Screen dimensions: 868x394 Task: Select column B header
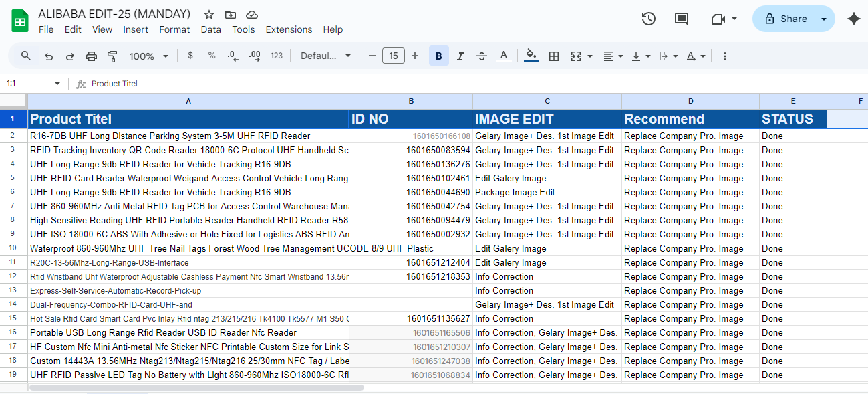(411, 101)
